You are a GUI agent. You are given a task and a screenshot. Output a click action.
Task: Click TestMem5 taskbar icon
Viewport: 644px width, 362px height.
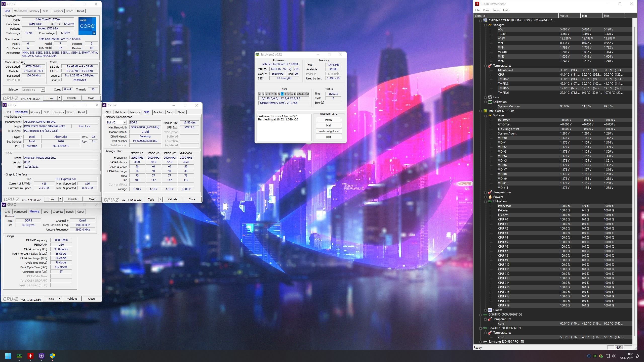coord(19,356)
